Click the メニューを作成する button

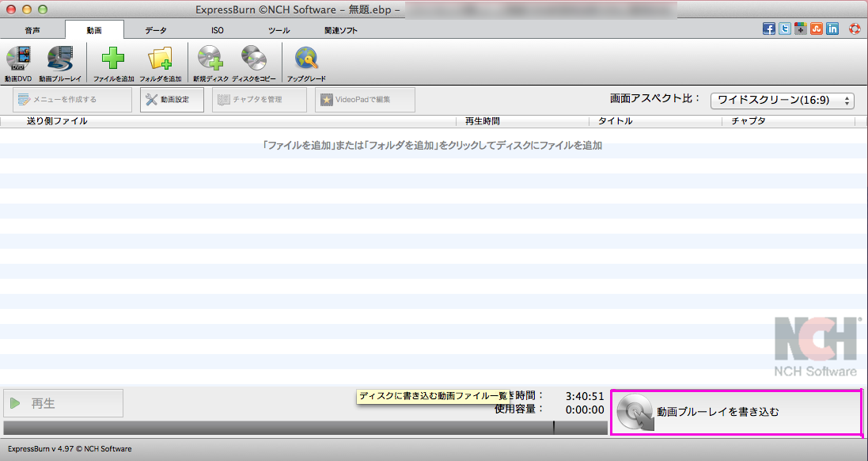73,100
